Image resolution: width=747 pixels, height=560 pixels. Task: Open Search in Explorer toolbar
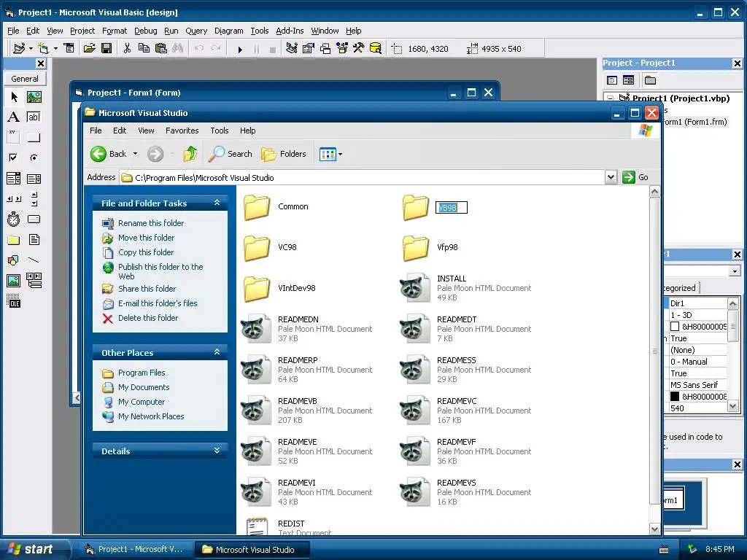click(x=230, y=154)
